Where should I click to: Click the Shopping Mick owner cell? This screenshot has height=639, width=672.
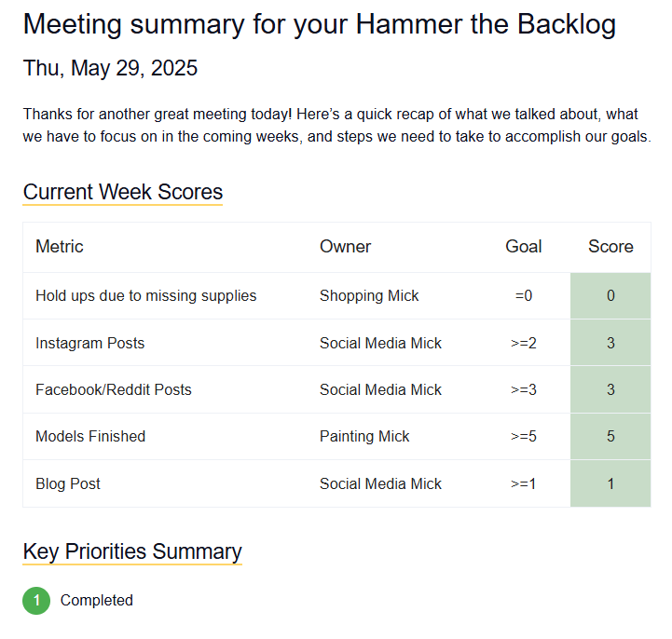pyautogui.click(x=369, y=296)
